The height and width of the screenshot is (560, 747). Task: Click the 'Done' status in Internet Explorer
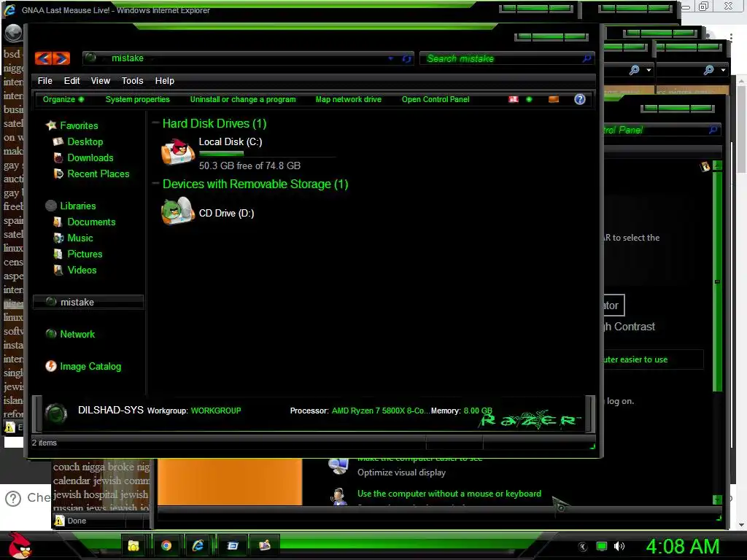click(x=77, y=521)
